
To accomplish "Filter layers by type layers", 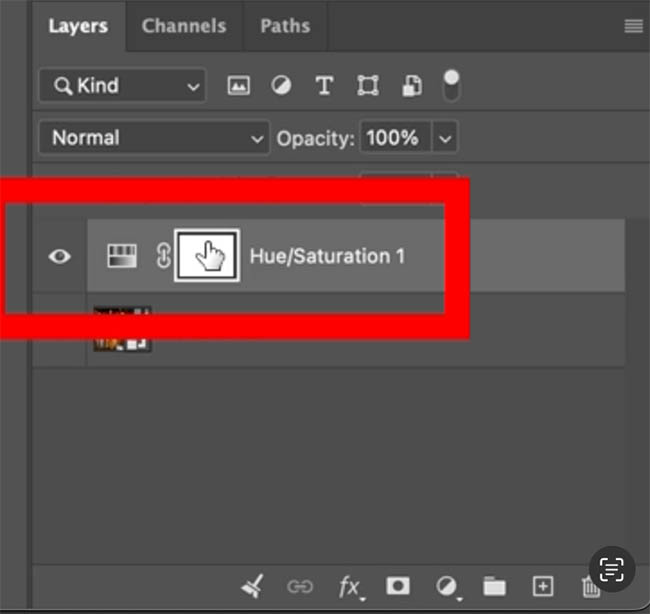I will pos(324,86).
